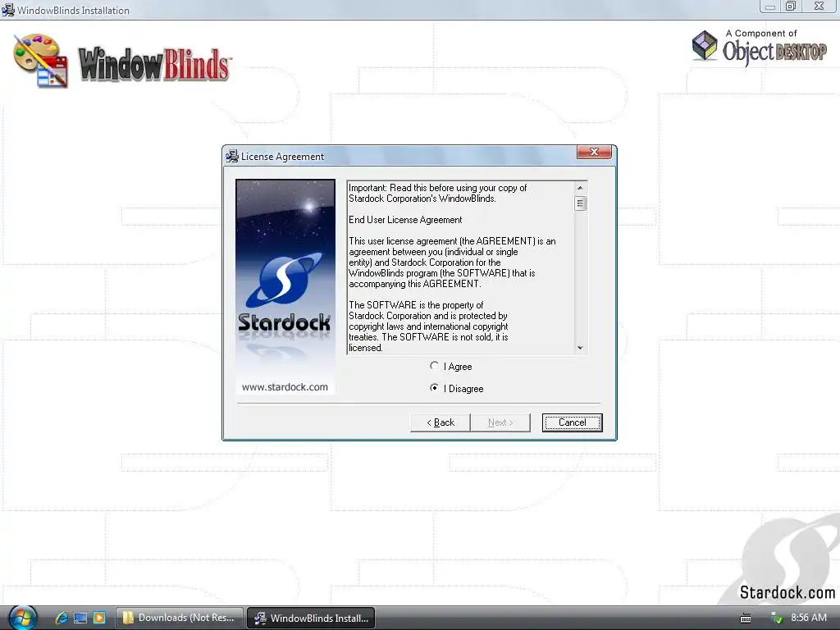Click the Object Desktop cube icon
Image resolution: width=840 pixels, height=630 pixels.
pos(705,46)
